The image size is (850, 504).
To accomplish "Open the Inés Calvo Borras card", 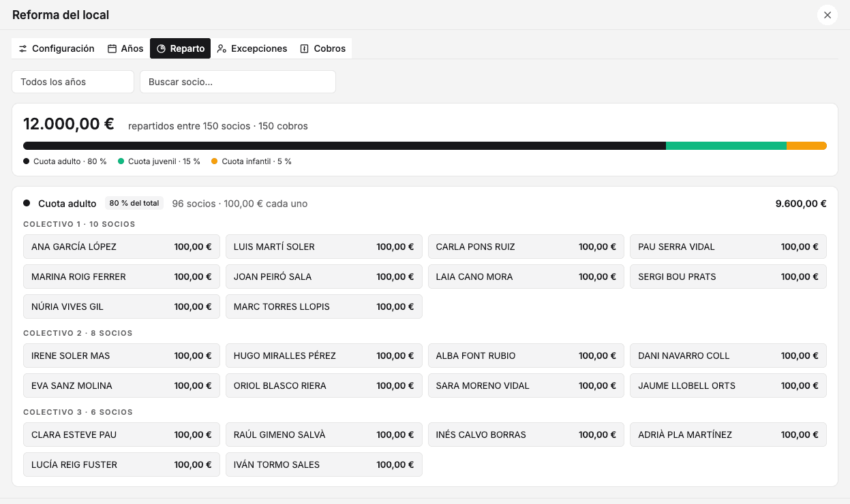I will pos(526,435).
